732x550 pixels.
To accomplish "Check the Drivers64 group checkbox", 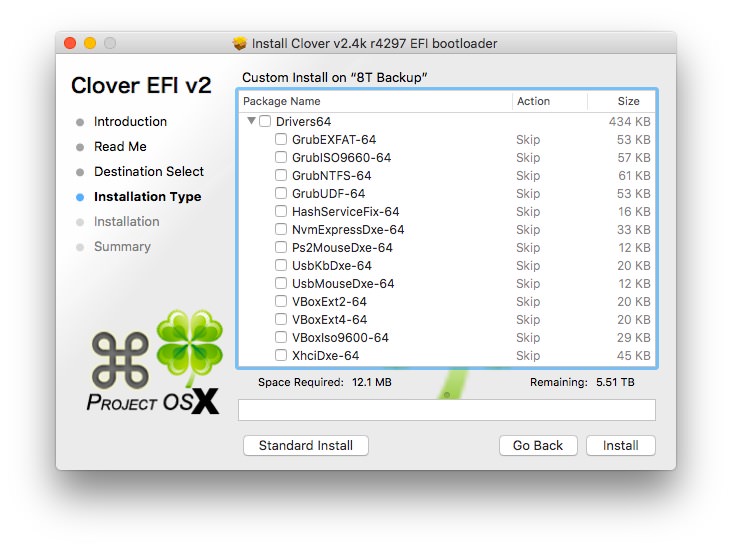I will point(265,121).
